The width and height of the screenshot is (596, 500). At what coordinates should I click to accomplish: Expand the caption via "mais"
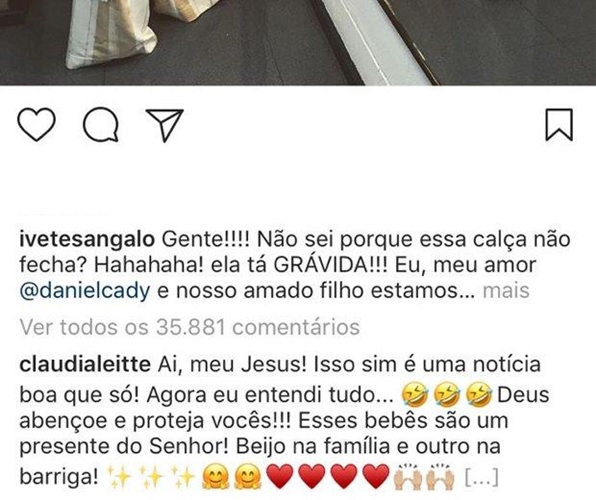[x=506, y=291]
